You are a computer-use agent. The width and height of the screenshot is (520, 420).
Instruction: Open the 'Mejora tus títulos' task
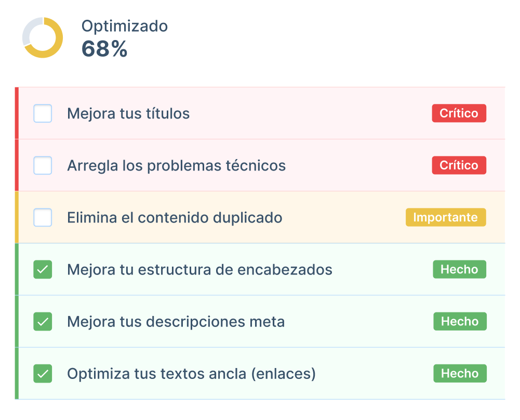[128, 113]
